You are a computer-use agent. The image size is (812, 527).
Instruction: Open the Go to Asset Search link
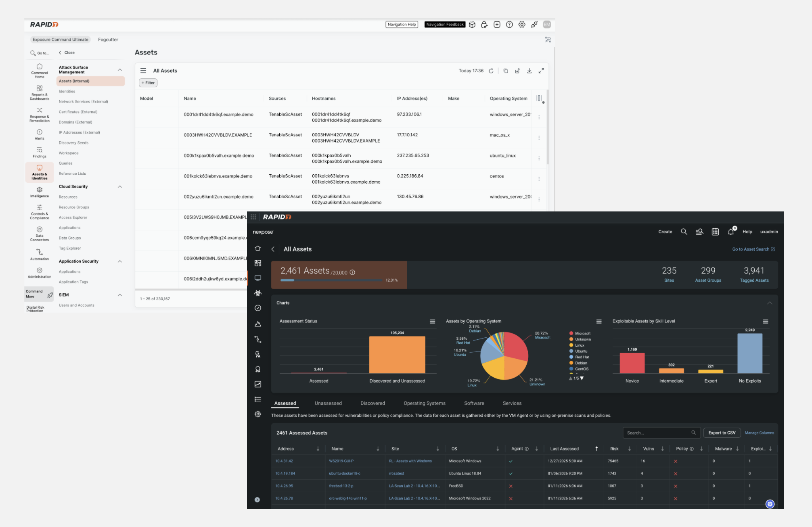tap(753, 249)
